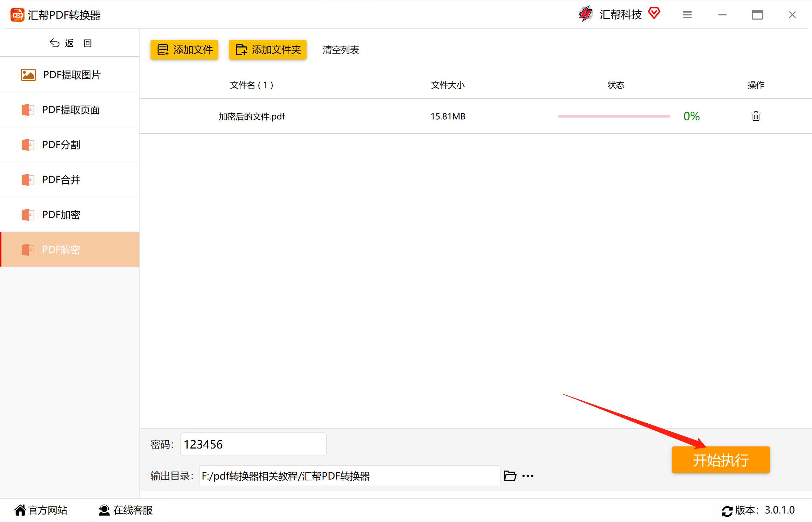Open the PDF提取图片 sidebar item
The image size is (812, 522).
click(x=70, y=75)
